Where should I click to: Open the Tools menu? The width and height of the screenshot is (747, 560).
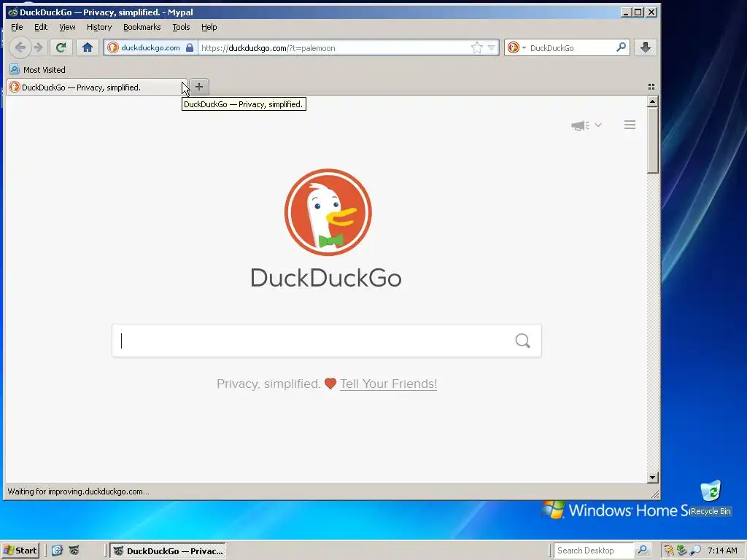pos(181,27)
